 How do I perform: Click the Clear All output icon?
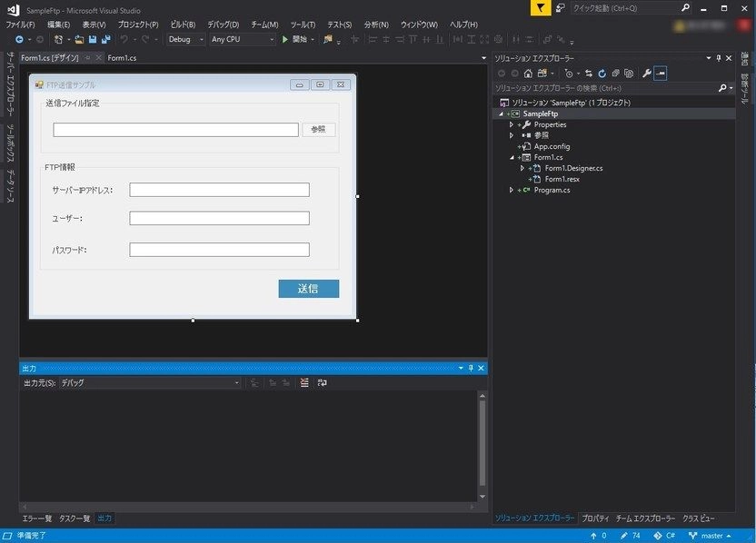304,382
